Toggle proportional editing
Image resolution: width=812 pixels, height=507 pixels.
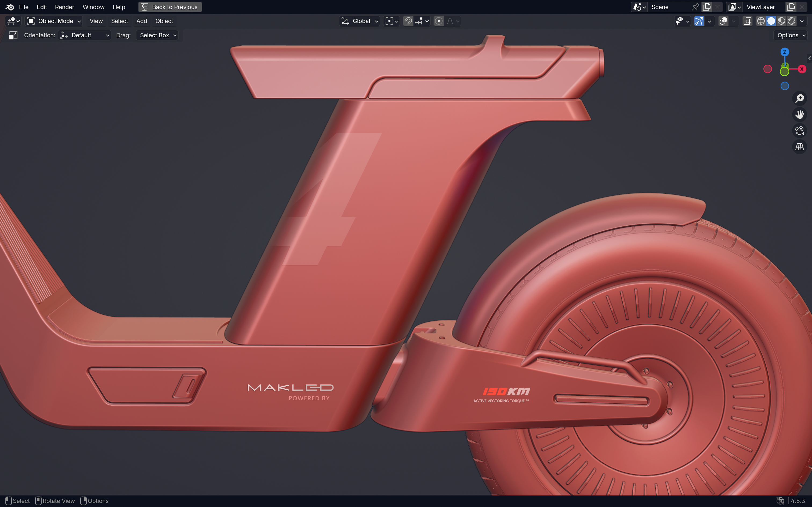[438, 21]
